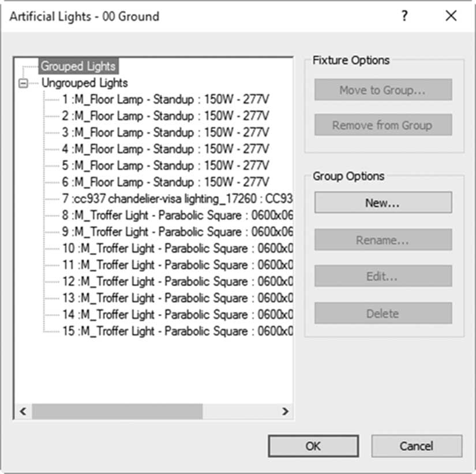Click the OK button

[313, 446]
